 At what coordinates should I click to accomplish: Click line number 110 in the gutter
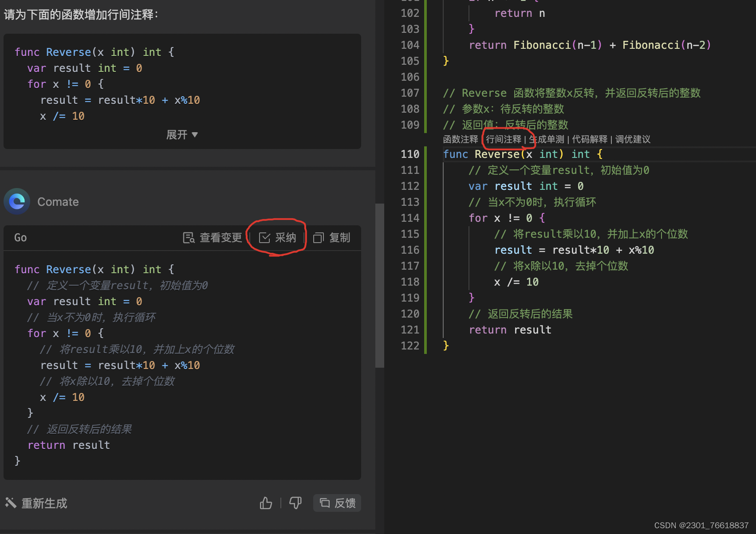click(410, 154)
